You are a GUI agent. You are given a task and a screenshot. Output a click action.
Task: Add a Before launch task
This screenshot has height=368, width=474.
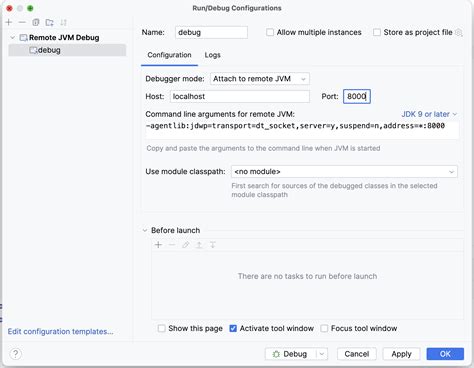[158, 245]
